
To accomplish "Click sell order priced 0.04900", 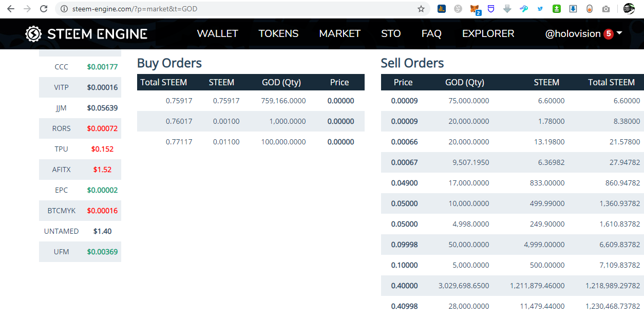I will (x=513, y=183).
